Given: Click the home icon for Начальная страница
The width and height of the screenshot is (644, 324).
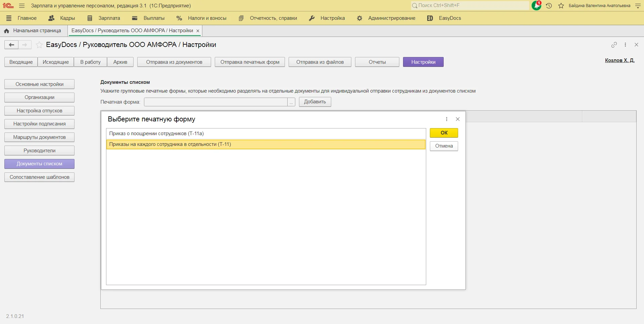Looking at the screenshot, I should [x=6, y=31].
